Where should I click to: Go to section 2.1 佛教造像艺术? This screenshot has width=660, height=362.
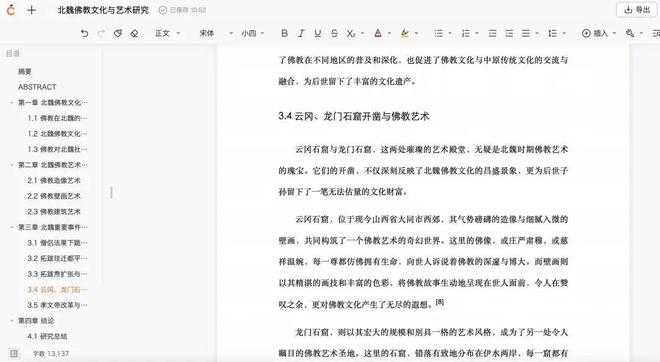coord(54,181)
